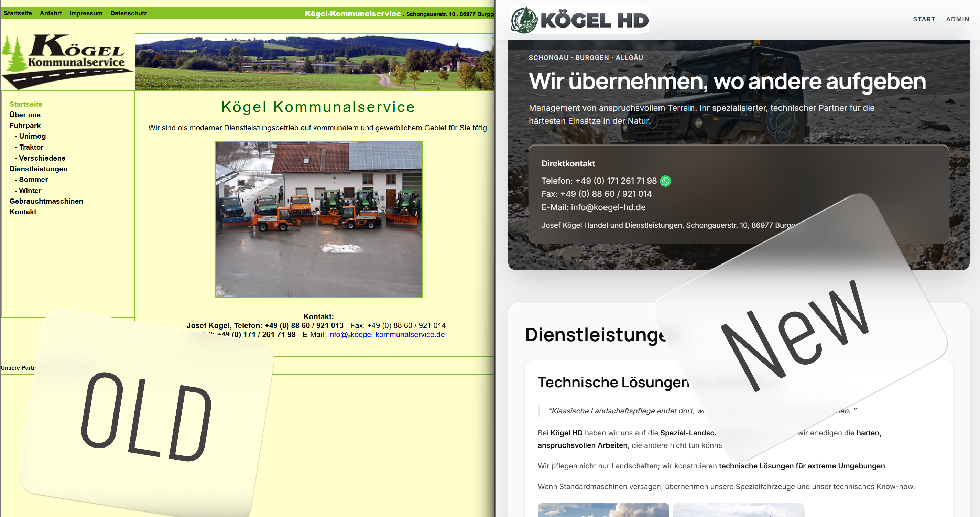
Task: Click the Technische Lösungen heading
Action: (x=613, y=382)
